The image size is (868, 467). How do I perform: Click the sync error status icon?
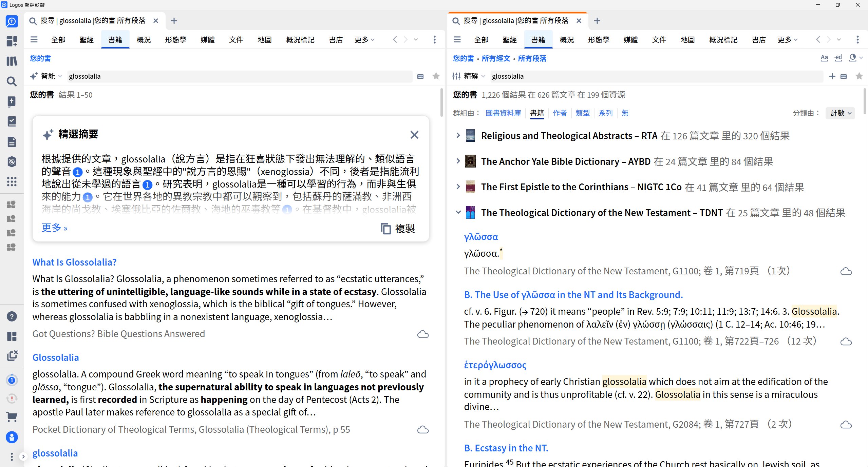click(12, 398)
